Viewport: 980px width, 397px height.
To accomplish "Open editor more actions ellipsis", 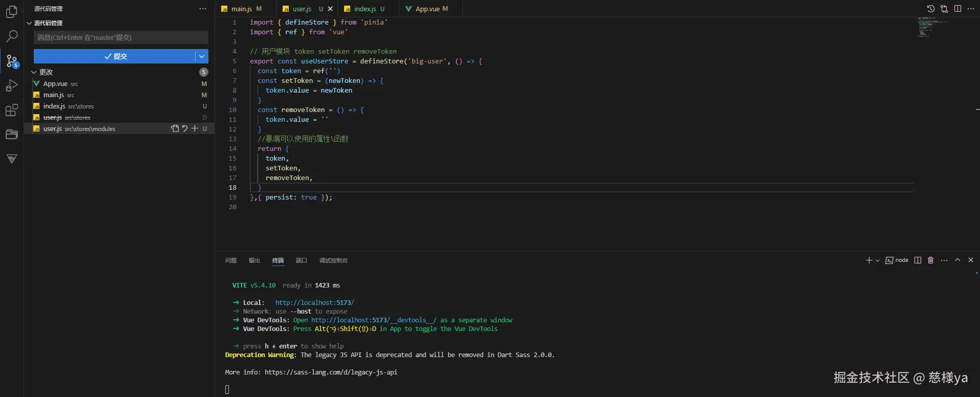I will (971, 9).
